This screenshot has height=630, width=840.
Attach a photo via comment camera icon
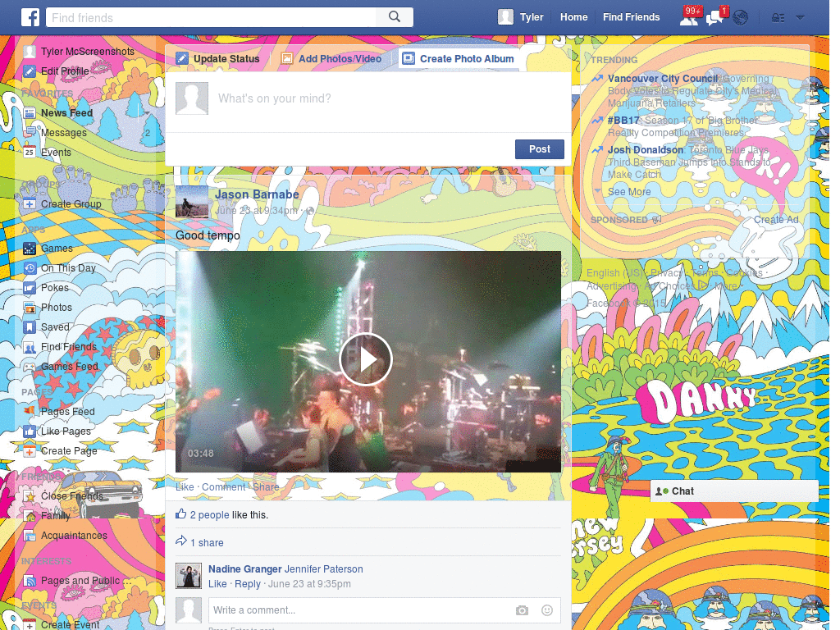(x=522, y=610)
